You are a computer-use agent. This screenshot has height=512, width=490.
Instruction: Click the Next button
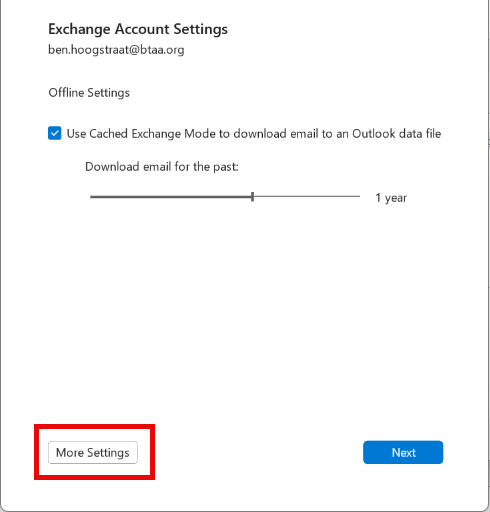coord(403,452)
